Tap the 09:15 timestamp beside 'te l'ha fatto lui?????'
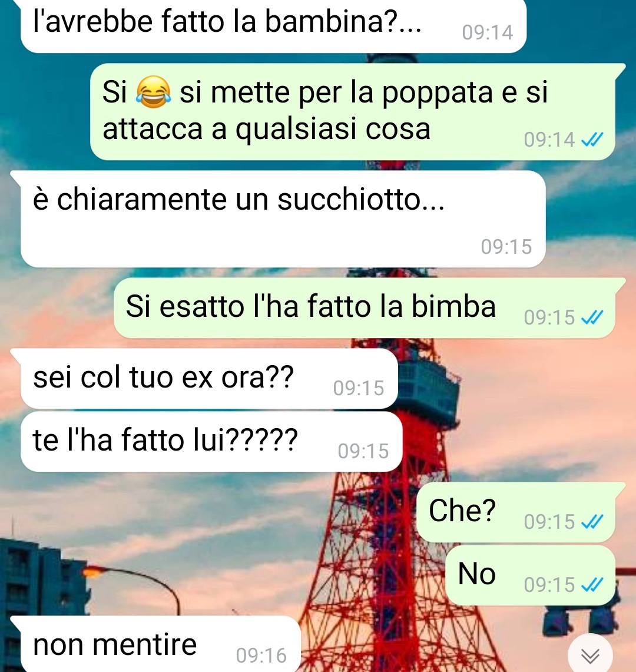This screenshot has width=636, height=672. coord(363,451)
